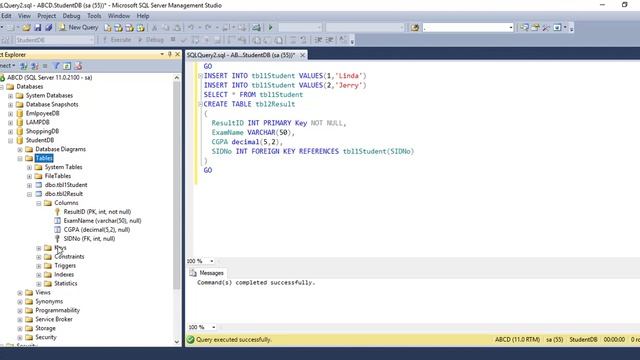Collapse the Columns folder under tbl2Result

39,204
